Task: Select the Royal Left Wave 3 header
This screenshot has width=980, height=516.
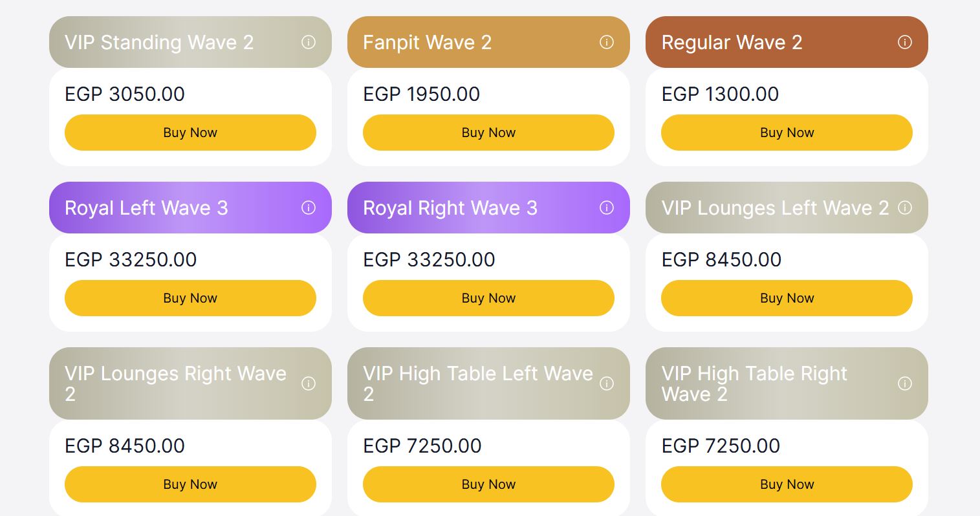Action: [x=190, y=208]
